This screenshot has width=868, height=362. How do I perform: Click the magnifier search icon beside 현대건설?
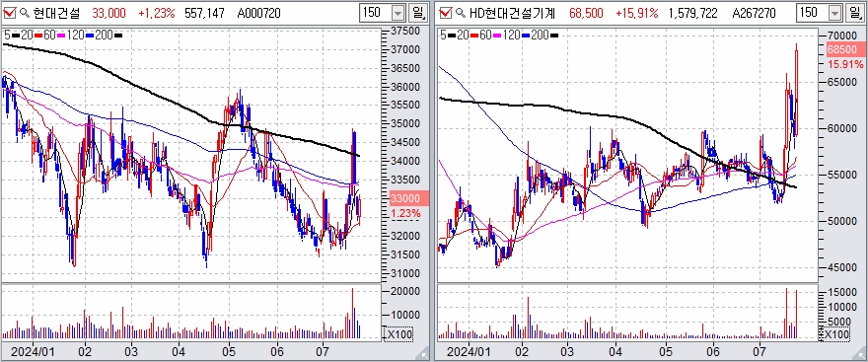(x=25, y=12)
